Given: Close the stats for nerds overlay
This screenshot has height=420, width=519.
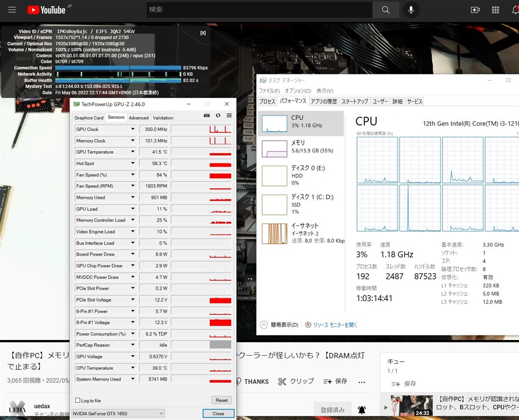Looking at the screenshot, I should tap(203, 33).
